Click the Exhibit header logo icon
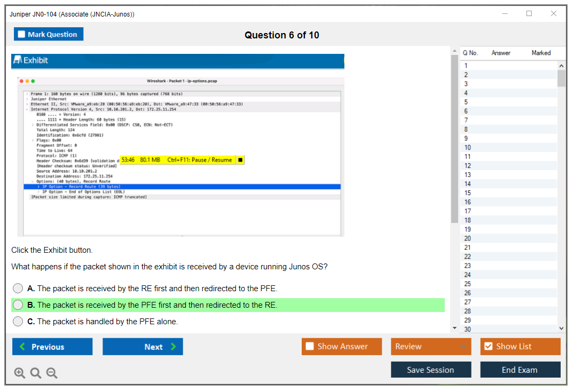574x392 pixels. pyautogui.click(x=17, y=60)
